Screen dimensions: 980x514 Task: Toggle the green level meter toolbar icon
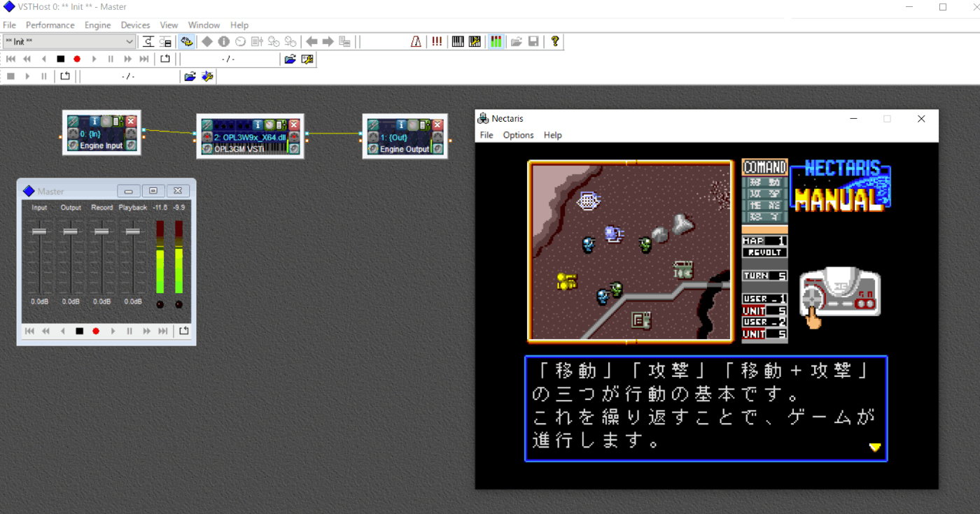tap(496, 41)
